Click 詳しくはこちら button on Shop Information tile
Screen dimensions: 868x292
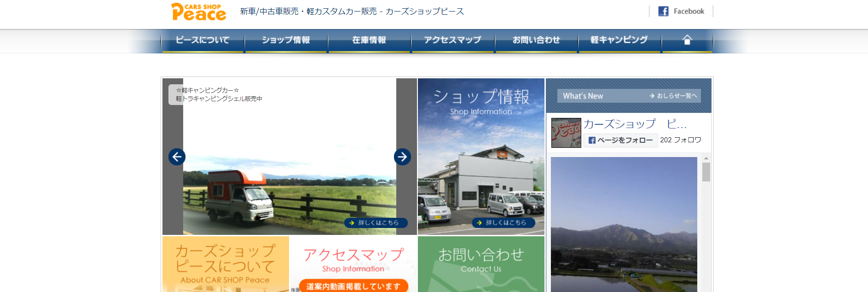click(503, 223)
